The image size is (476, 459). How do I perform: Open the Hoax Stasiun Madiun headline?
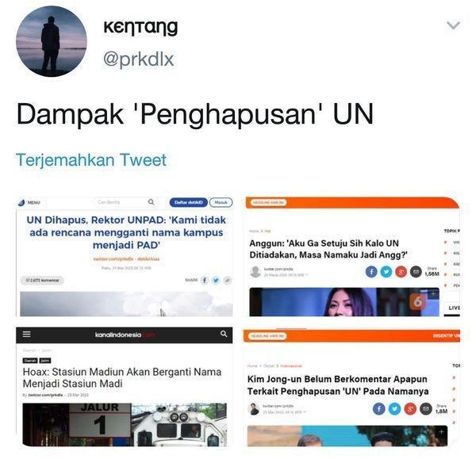[122, 377]
